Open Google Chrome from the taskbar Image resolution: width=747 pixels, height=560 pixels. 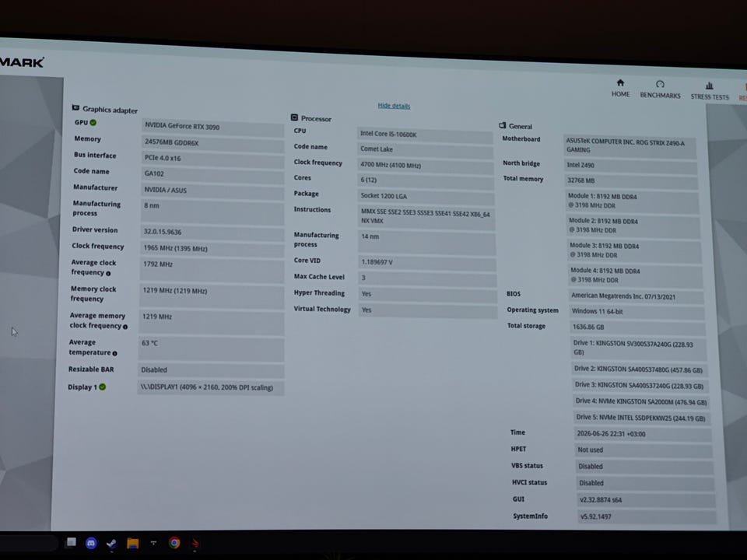tap(174, 542)
